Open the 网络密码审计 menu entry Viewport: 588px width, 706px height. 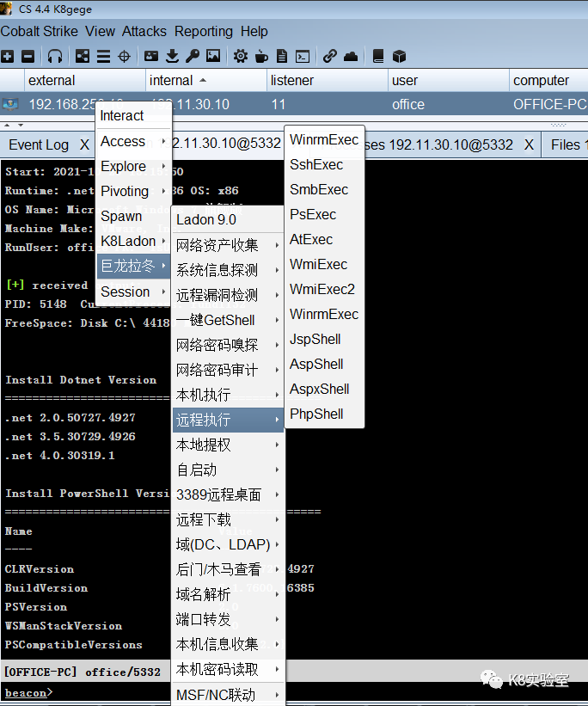point(228,370)
